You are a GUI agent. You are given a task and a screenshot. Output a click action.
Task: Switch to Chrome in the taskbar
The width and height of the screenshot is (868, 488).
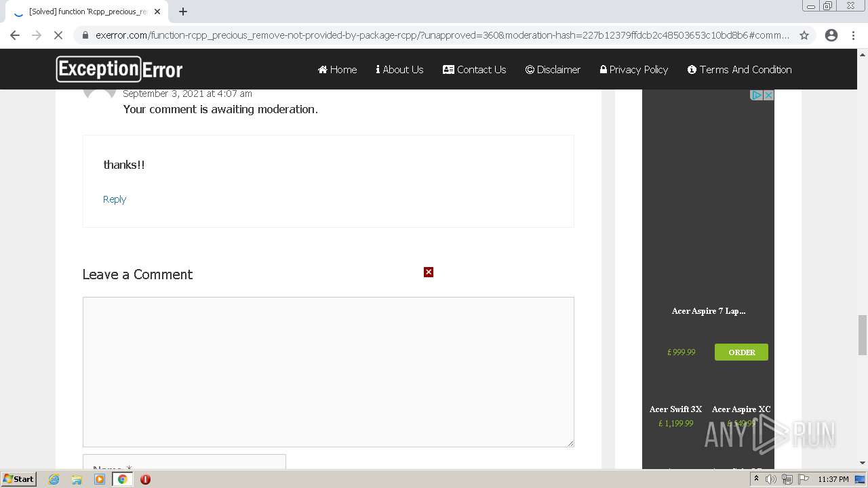(x=122, y=479)
